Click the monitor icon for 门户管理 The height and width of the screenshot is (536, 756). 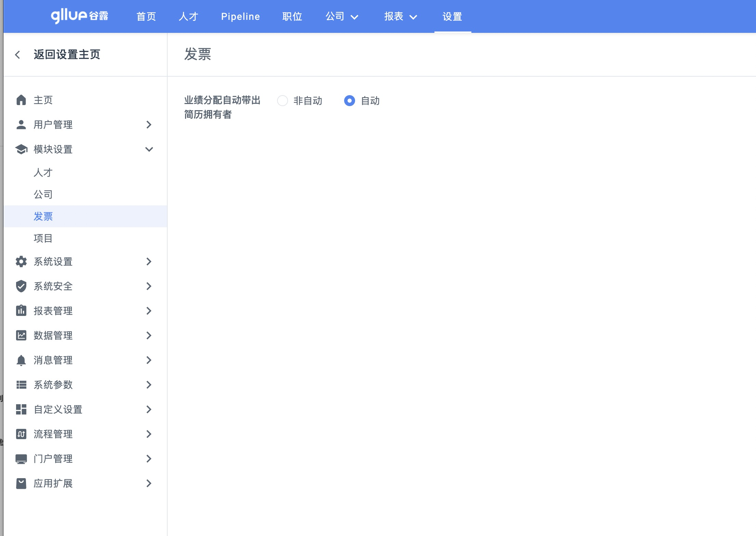[x=21, y=459]
